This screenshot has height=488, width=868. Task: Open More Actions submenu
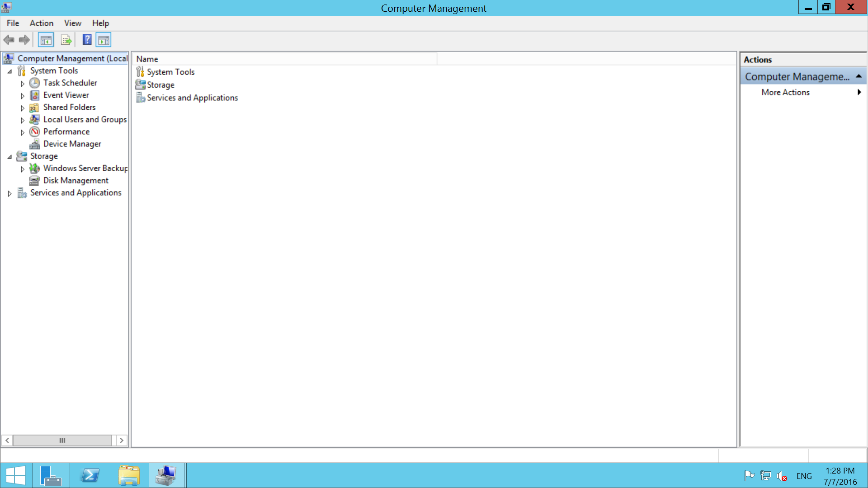(803, 92)
